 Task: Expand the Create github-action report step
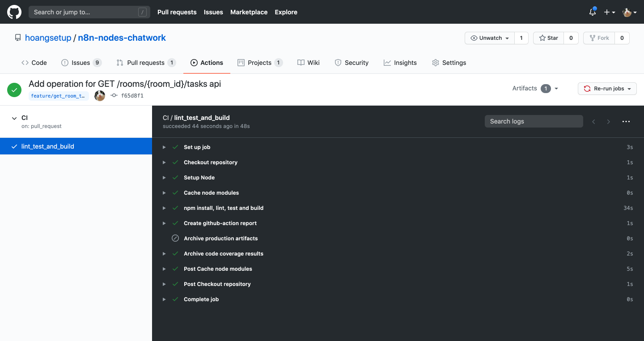pos(164,223)
